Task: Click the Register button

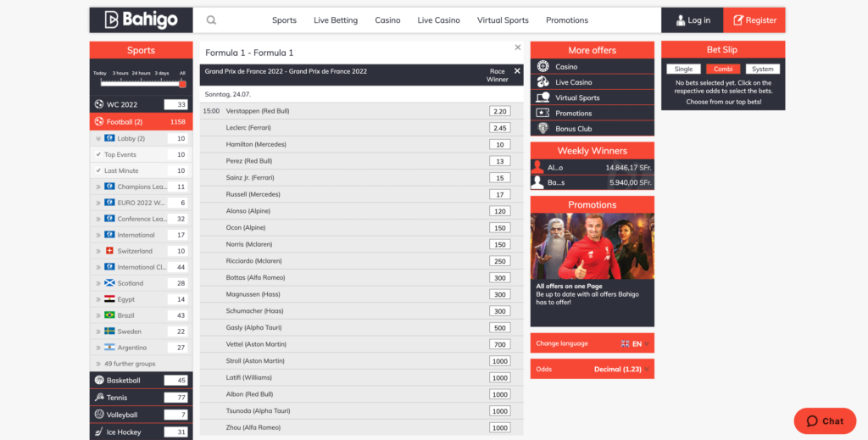Action: (x=754, y=20)
